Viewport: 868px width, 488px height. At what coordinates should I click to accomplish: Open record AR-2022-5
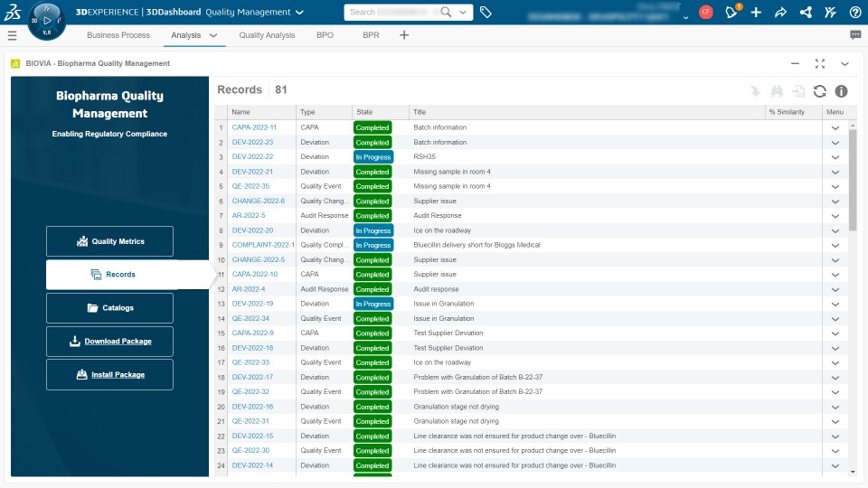click(249, 215)
